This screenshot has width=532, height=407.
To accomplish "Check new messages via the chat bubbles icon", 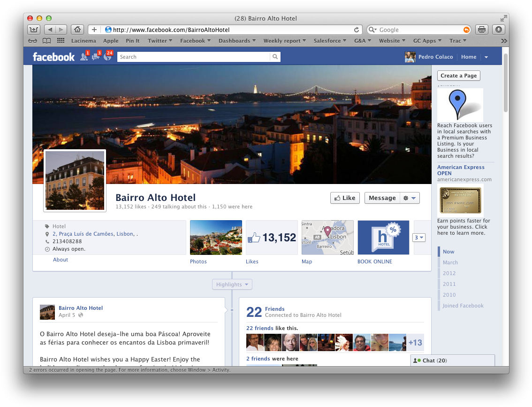I will (x=95, y=56).
